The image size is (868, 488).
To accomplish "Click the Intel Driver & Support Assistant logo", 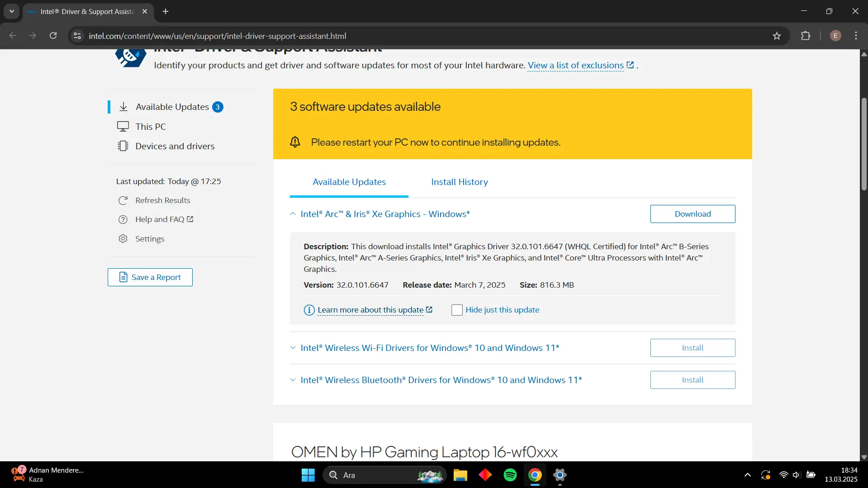I will point(131,57).
